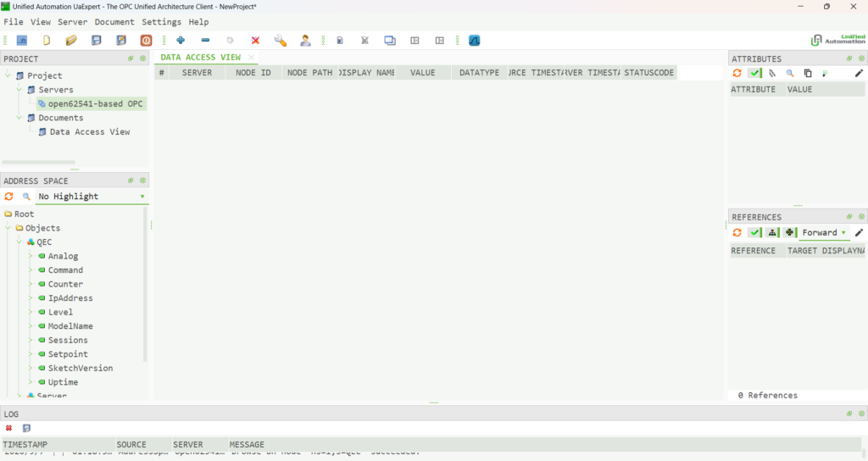Click the Save As icon with pencil
868x461 pixels.
pyautogui.click(x=121, y=41)
